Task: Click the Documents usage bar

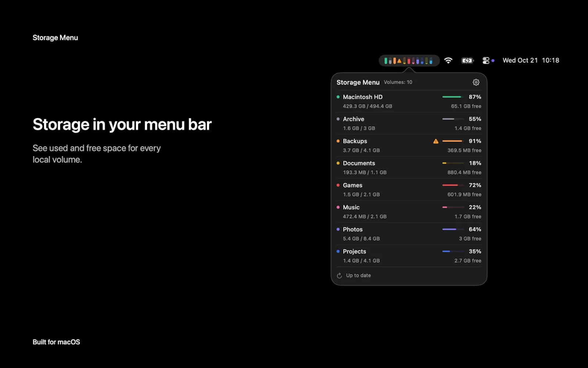Action: 453,163
